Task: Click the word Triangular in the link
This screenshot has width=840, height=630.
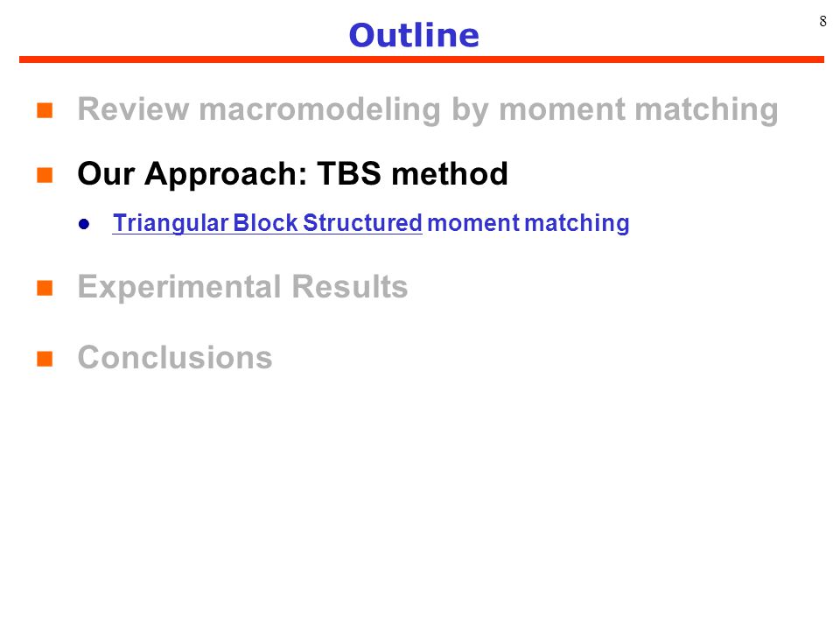Action: pyautogui.click(x=171, y=223)
